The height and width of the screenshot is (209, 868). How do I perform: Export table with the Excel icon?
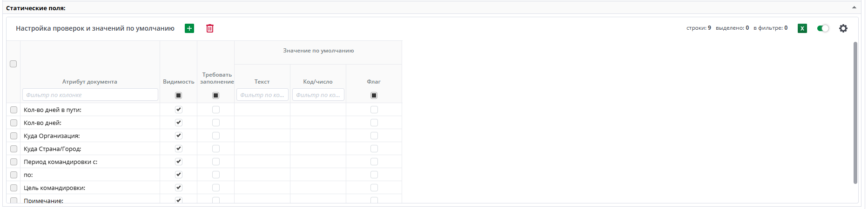(x=802, y=28)
